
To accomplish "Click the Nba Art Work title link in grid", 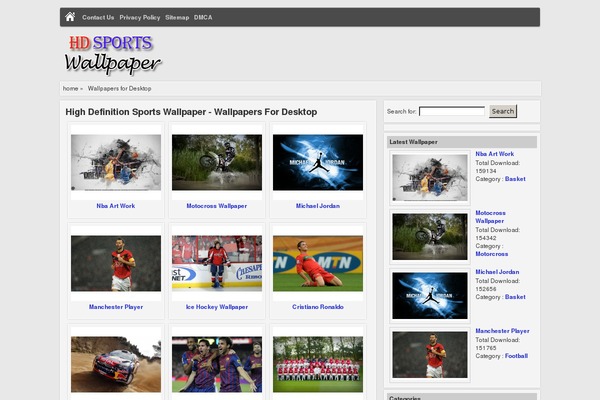I will (116, 206).
